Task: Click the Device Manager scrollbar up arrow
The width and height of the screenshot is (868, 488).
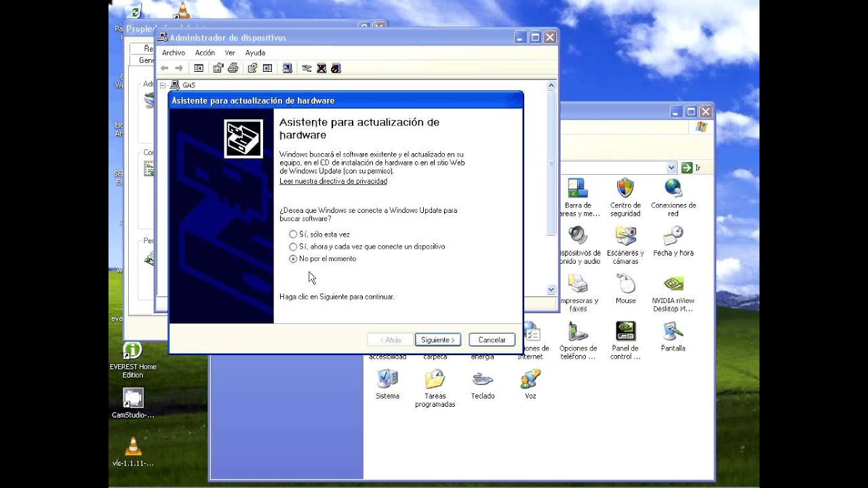Action: [551, 86]
